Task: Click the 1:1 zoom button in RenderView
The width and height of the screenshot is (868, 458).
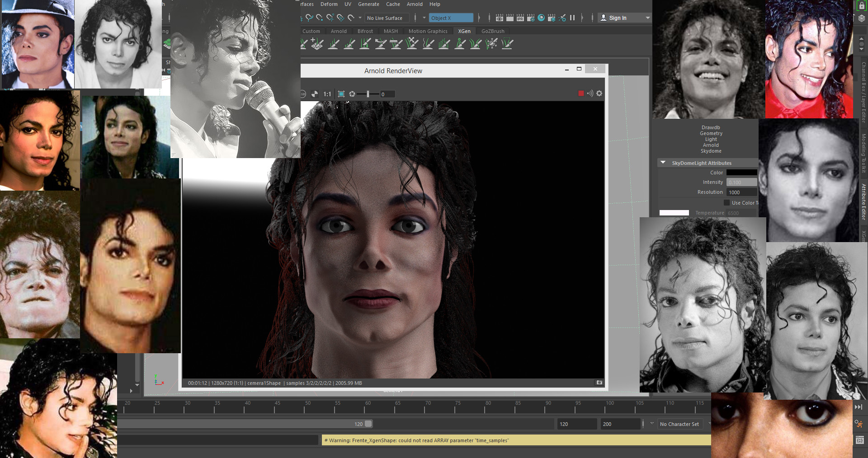Action: click(x=327, y=94)
